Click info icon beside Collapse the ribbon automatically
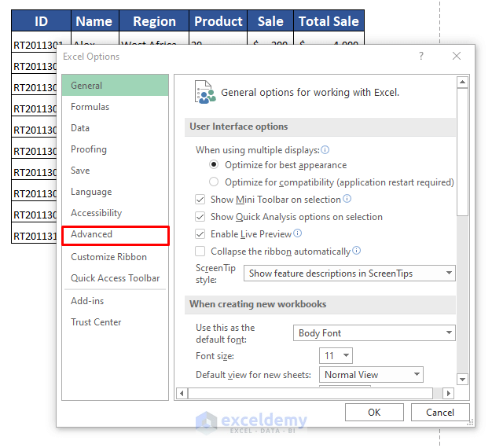 [356, 251]
